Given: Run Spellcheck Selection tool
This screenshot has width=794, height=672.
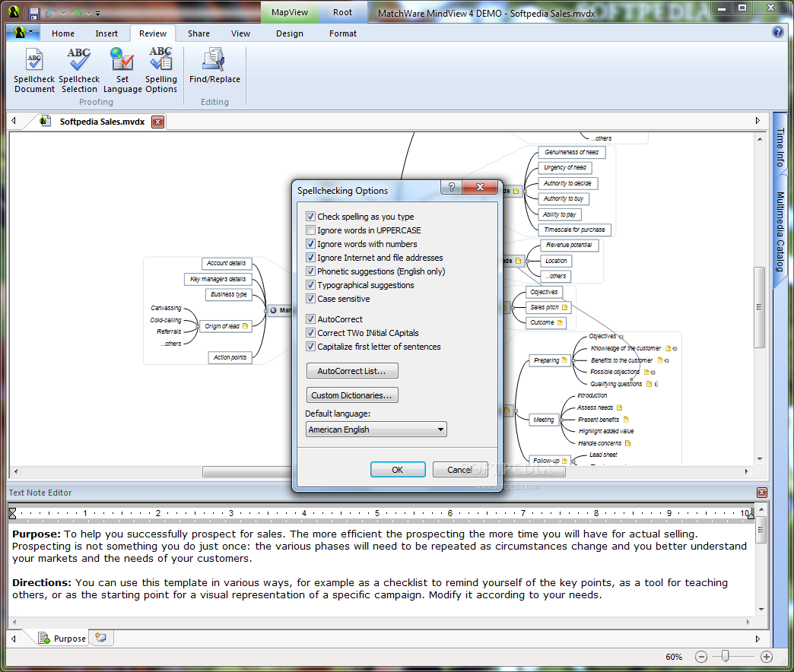Looking at the screenshot, I should [79, 71].
